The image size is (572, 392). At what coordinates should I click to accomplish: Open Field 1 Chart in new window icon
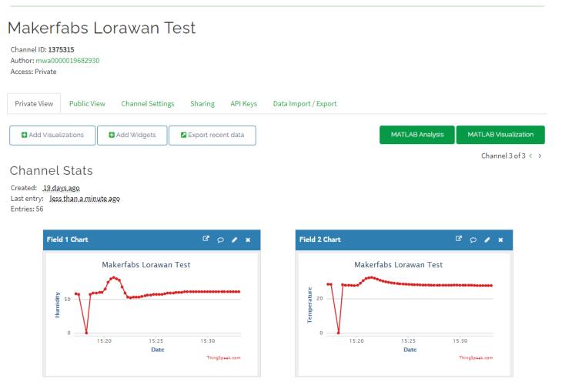pyautogui.click(x=206, y=239)
